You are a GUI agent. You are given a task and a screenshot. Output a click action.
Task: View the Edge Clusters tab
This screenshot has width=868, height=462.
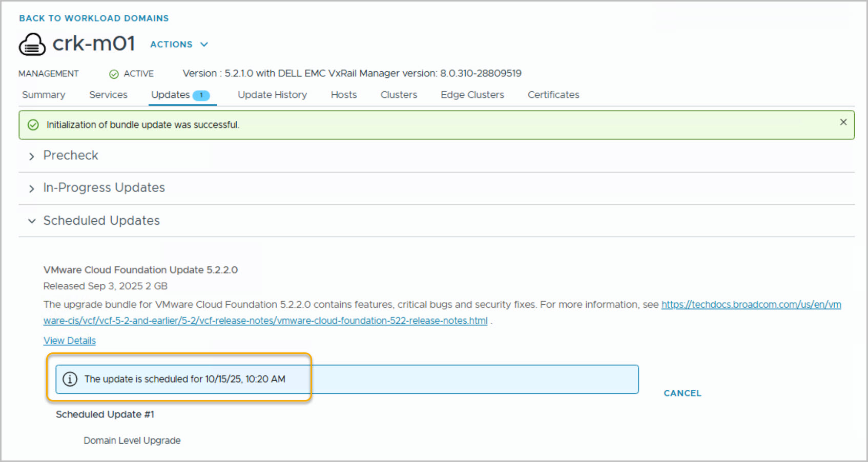[472, 95]
